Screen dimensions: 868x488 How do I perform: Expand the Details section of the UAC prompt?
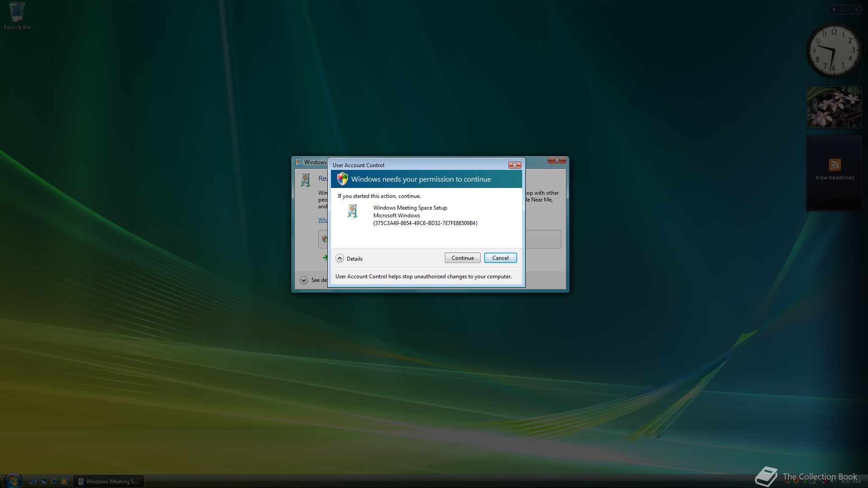pos(340,258)
